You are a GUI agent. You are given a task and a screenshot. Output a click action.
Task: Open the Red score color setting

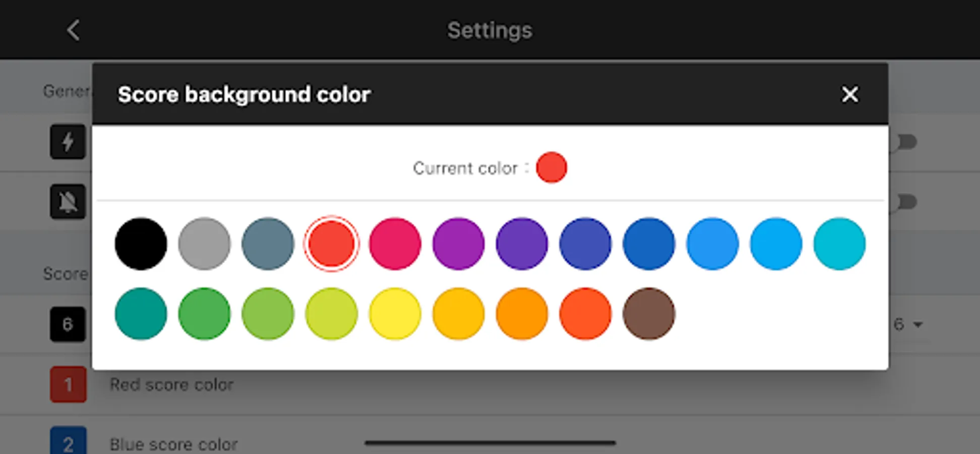coord(172,385)
